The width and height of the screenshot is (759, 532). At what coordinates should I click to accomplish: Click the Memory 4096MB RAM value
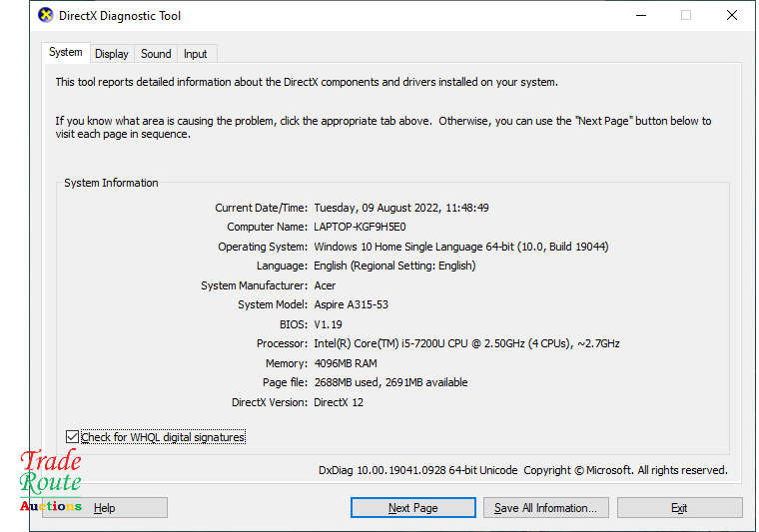click(x=346, y=363)
